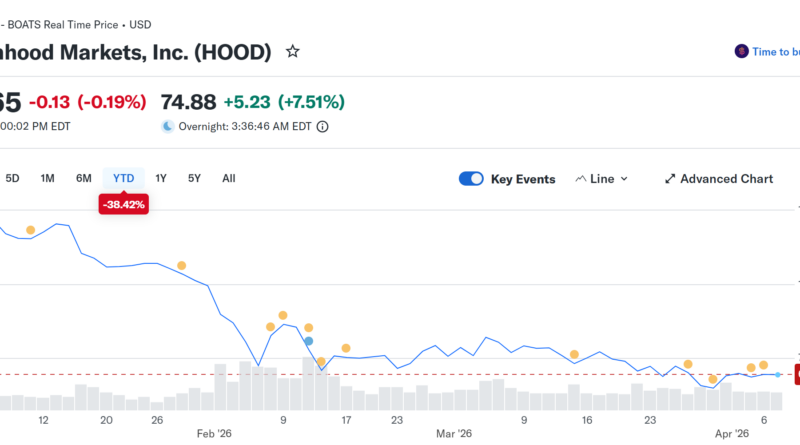Viewport: 800px width, 445px height.
Task: Click the blue key event marker on chart
Action: coord(309,341)
